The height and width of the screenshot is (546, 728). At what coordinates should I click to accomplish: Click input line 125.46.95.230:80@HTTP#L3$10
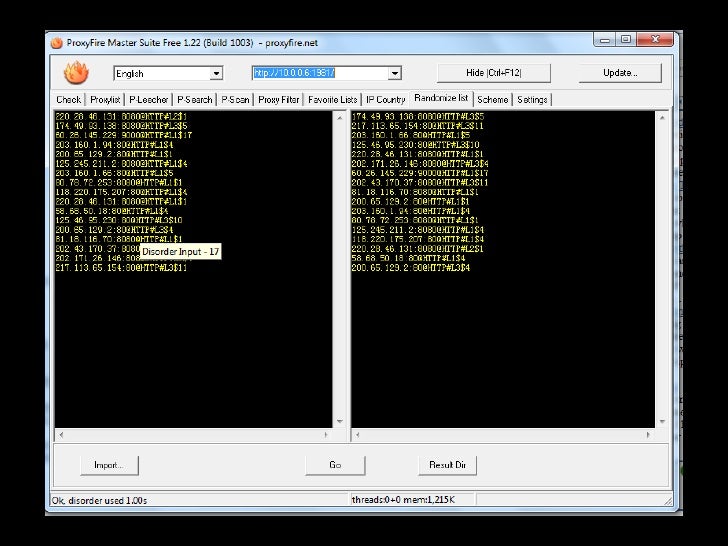click(119, 220)
